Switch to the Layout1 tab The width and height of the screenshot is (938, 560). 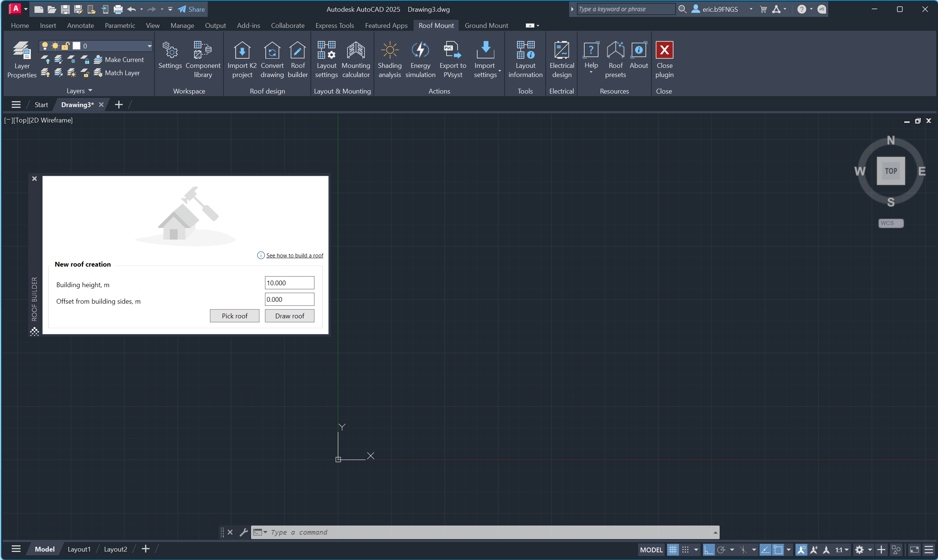point(79,549)
